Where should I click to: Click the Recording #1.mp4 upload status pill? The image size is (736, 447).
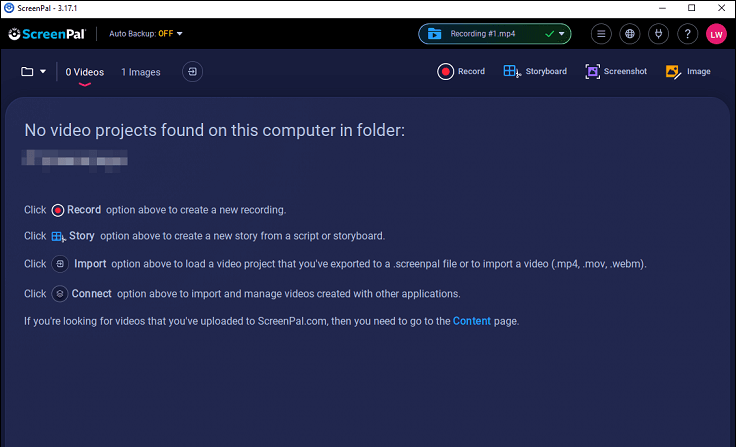[494, 34]
